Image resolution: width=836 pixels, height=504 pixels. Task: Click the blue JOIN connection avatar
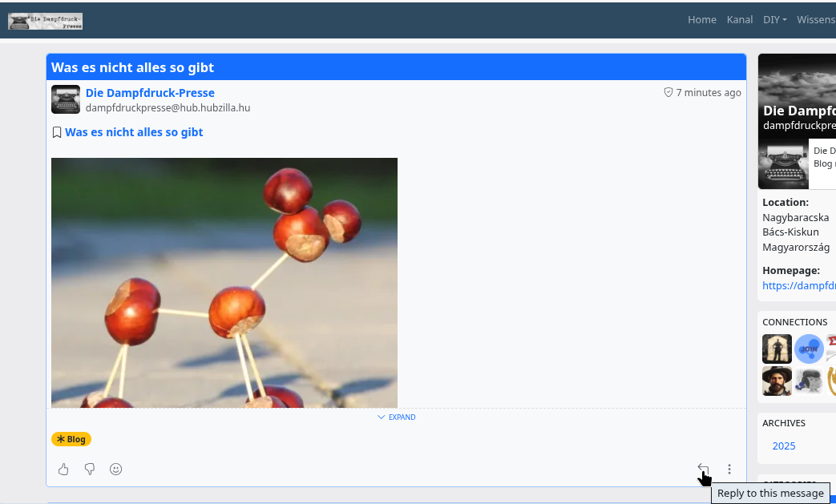(809, 349)
